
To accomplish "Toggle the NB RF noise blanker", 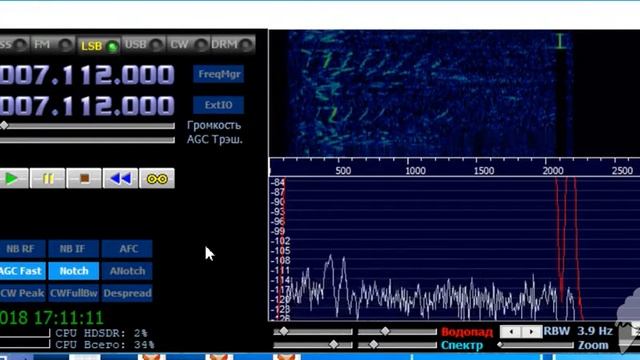I will [22, 249].
